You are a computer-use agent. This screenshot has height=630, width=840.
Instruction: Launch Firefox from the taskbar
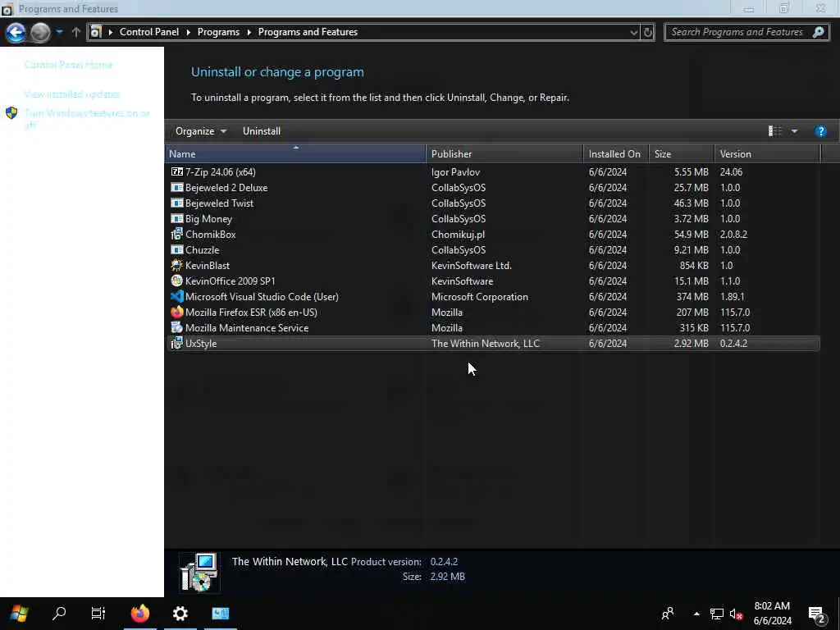tap(139, 614)
